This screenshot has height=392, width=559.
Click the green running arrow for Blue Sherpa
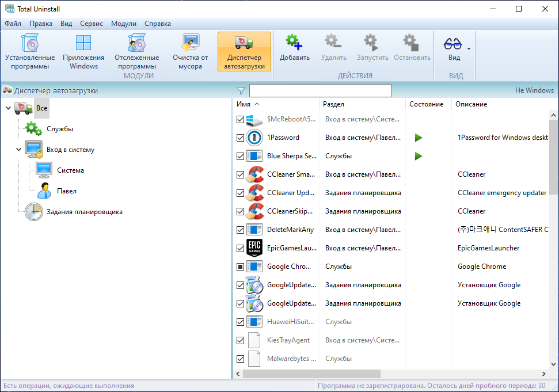click(x=419, y=156)
